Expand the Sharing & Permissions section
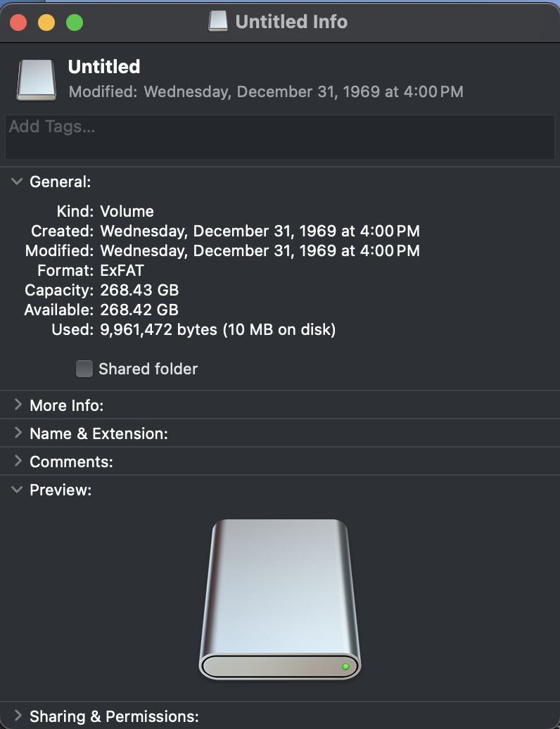Viewport: 560px width, 729px height. 18,716
